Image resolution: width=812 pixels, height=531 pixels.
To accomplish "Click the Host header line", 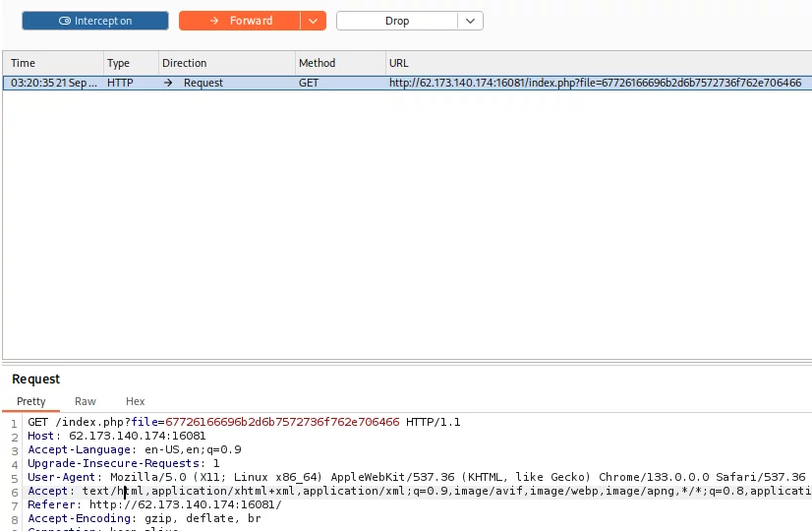I will tap(117, 436).
